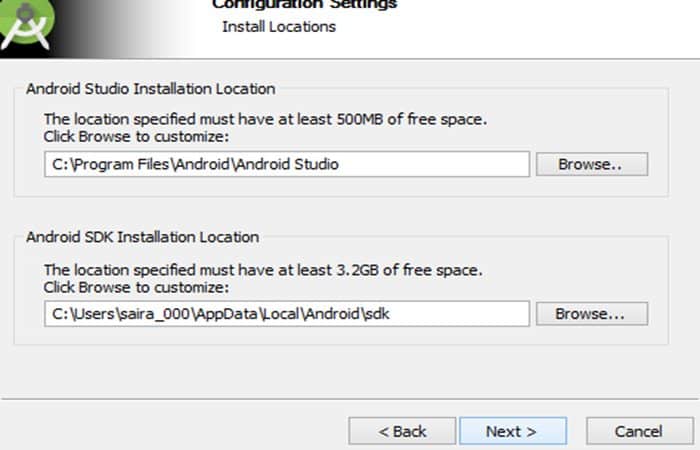The image size is (700, 450).
Task: Cancel the installation wizard
Action: pos(640,431)
